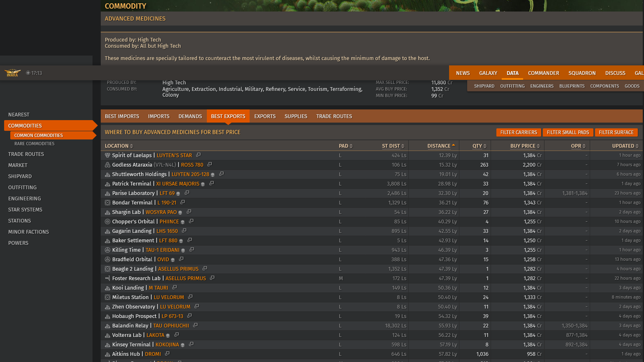Viewport: 644px width, 362px height.
Task: Toggle the Filter Carriers button
Action: click(x=519, y=132)
